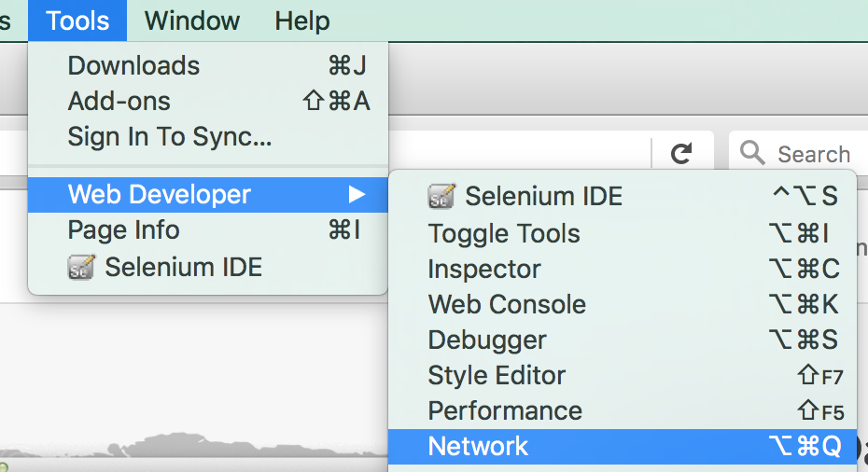Click the reload page icon
The image size is (868, 472).
click(x=681, y=153)
